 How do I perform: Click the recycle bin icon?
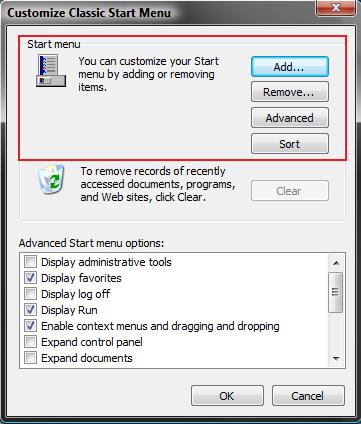point(51,179)
